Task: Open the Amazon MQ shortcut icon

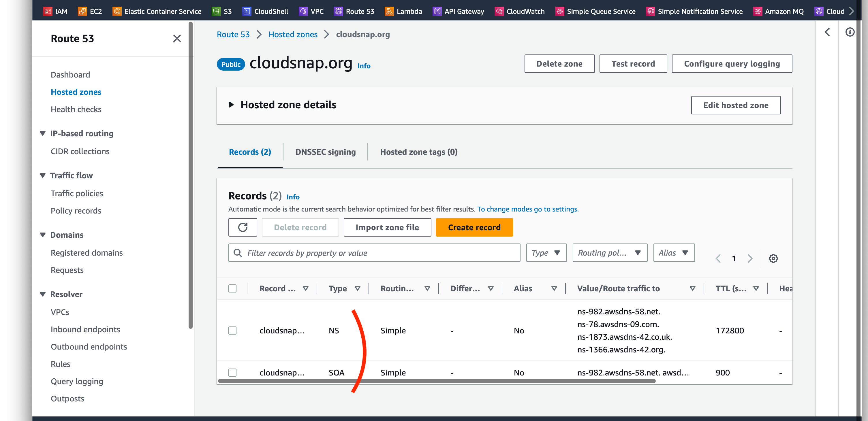Action: [x=758, y=11]
